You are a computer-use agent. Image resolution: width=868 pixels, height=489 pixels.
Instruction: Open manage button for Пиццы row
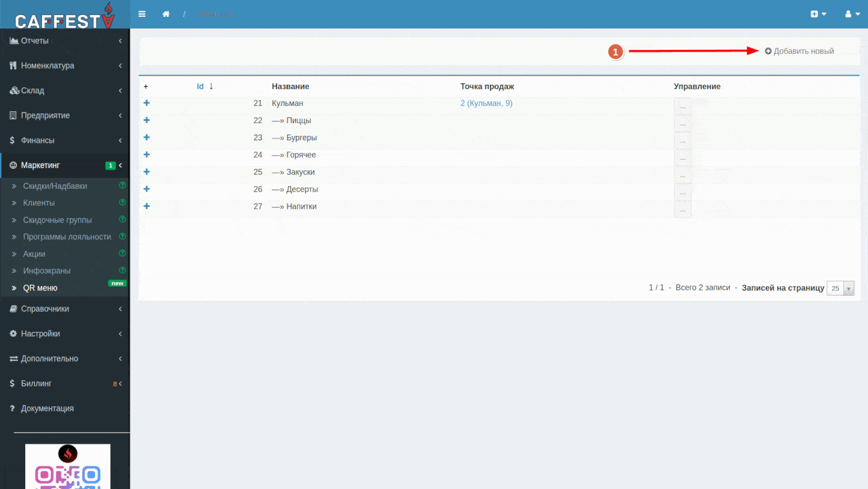coord(683,124)
